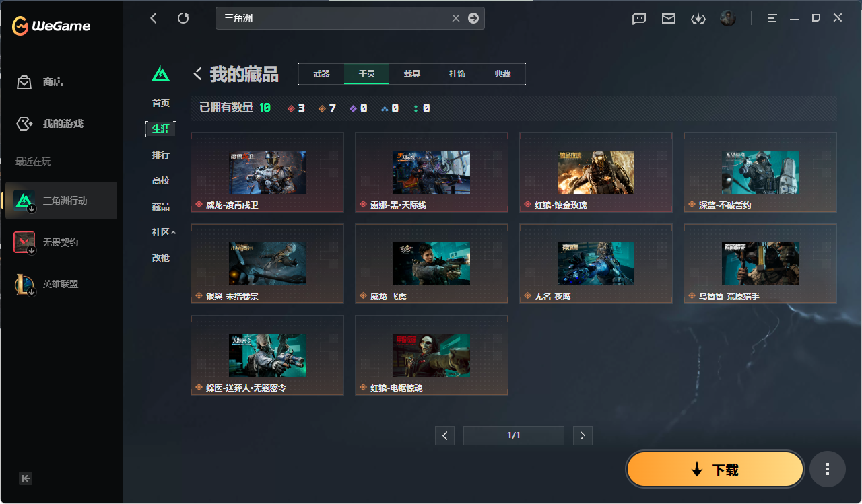Switch to the 武器 tab
Image resolution: width=862 pixels, height=504 pixels.
(x=321, y=74)
